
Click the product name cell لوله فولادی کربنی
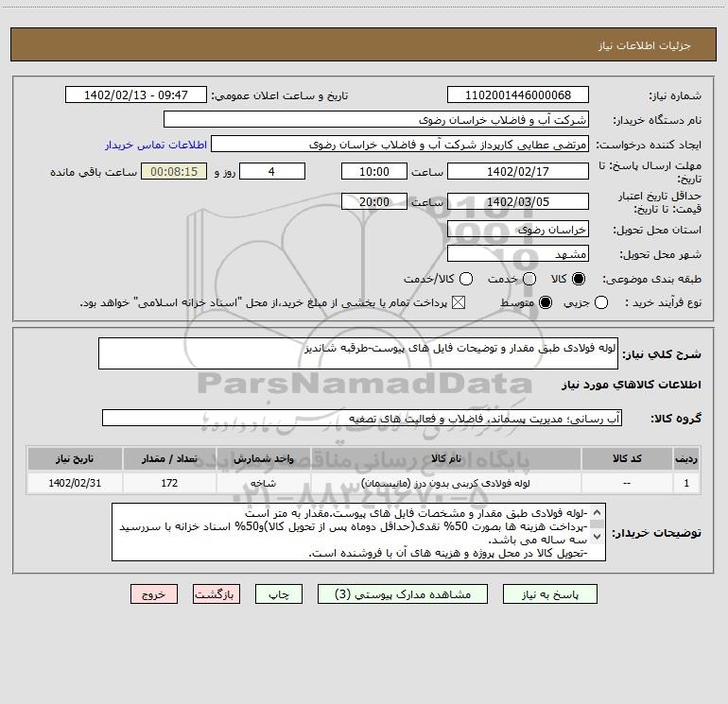(445, 483)
